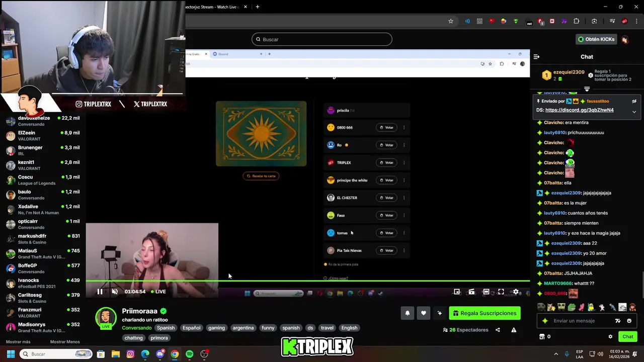Click Mostrar más in sidebar

18,342
